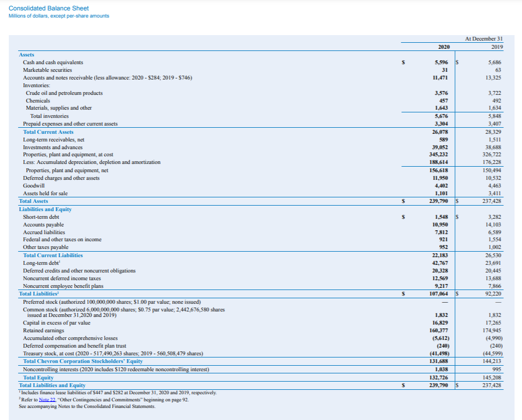The image size is (522, 420).
Task: Select the 2019 other taxes payable value 1,002
Action: coord(495,247)
